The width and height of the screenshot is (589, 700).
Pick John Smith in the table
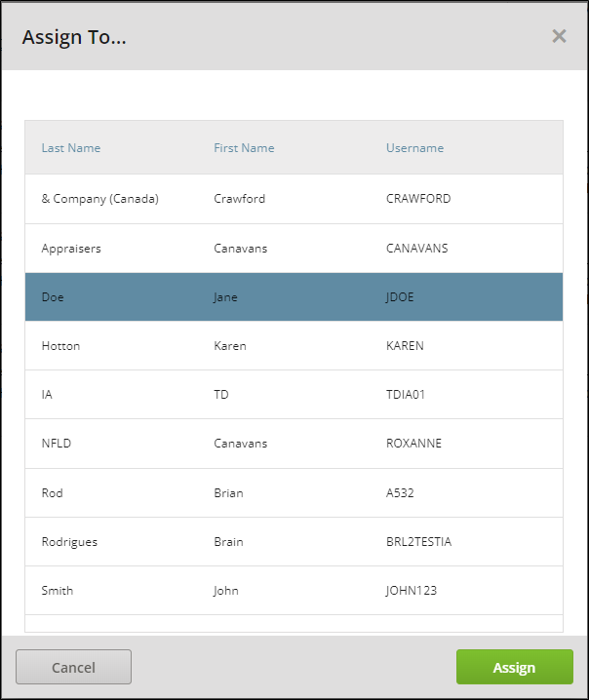point(294,591)
